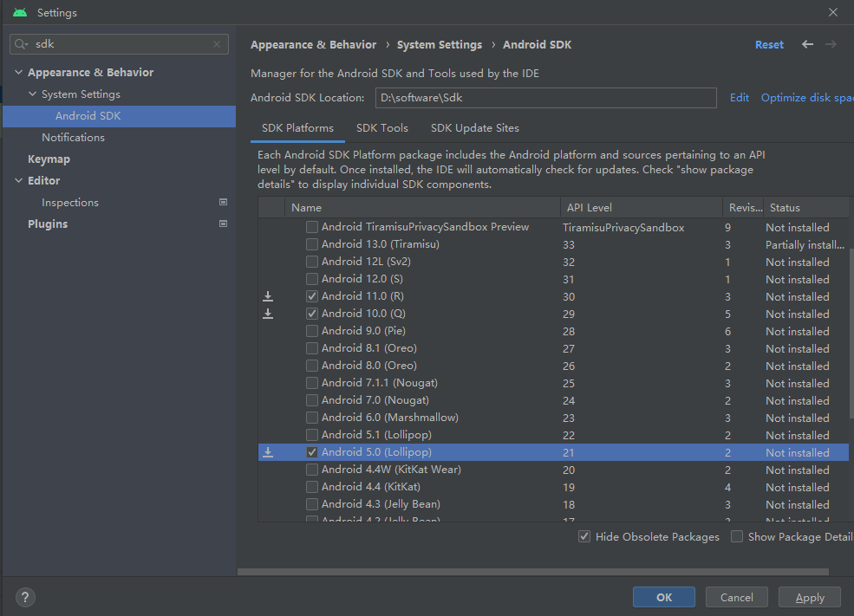Screen dimensions: 854x616
Task: Open help via the question mark icon
Action: tap(25, 597)
